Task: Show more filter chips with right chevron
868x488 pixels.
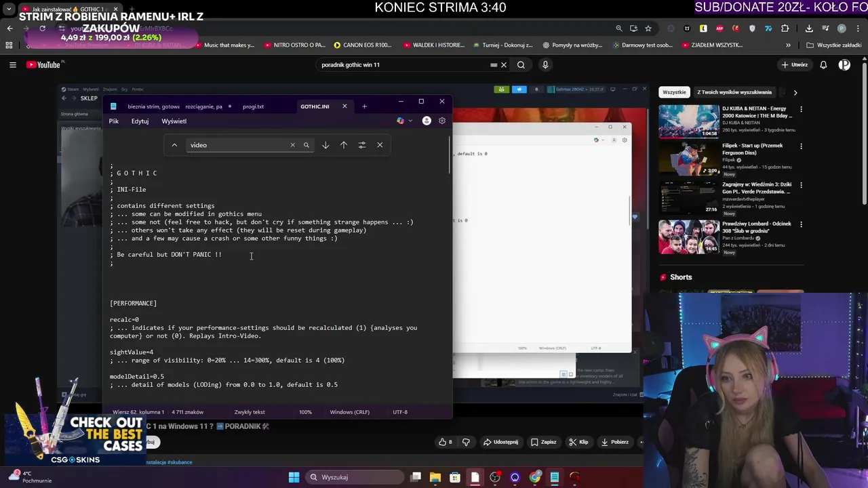Action: click(795, 92)
